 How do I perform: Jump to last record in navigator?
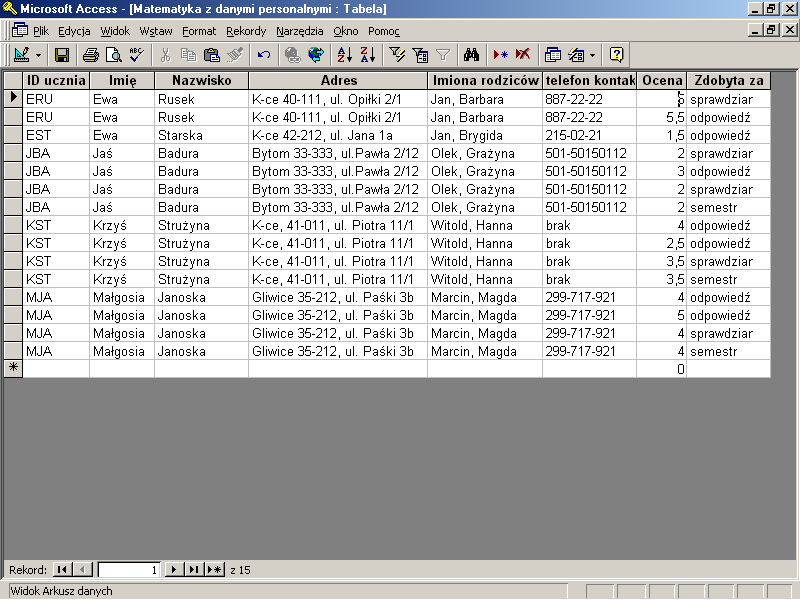pos(194,570)
